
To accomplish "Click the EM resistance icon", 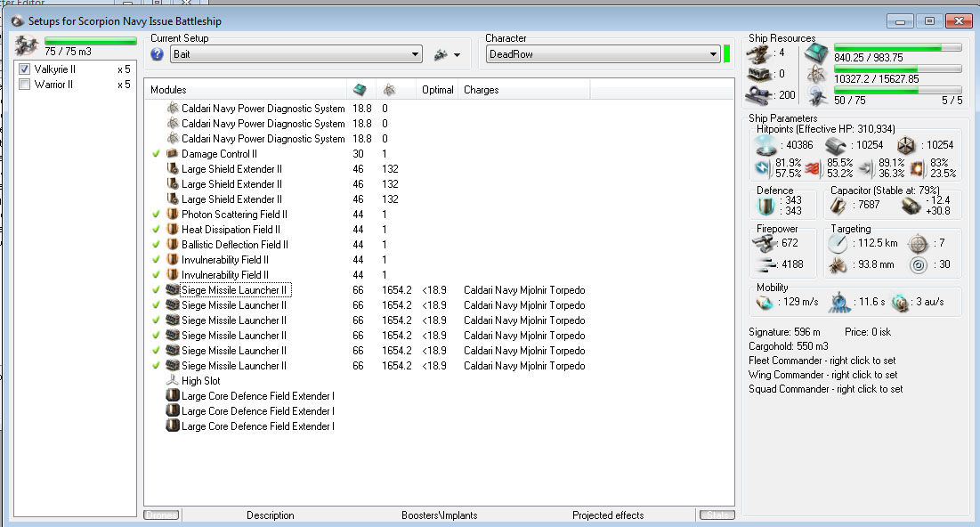I will 763,167.
